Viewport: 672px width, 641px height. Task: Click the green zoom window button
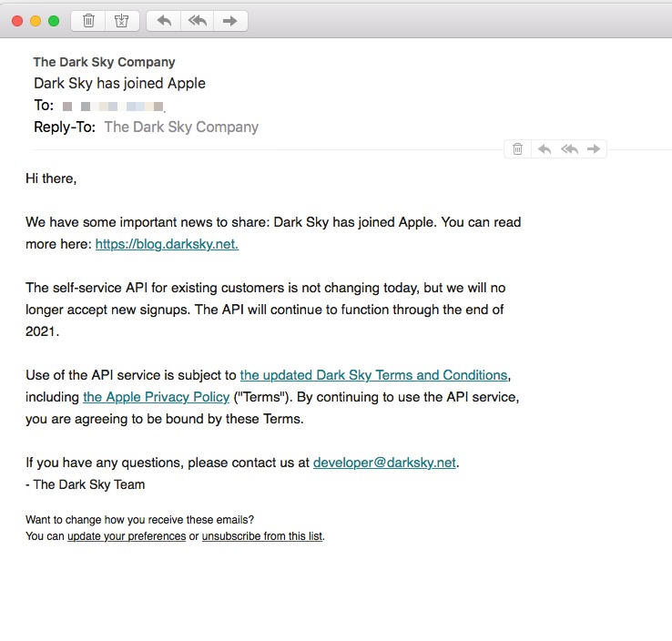(54, 21)
